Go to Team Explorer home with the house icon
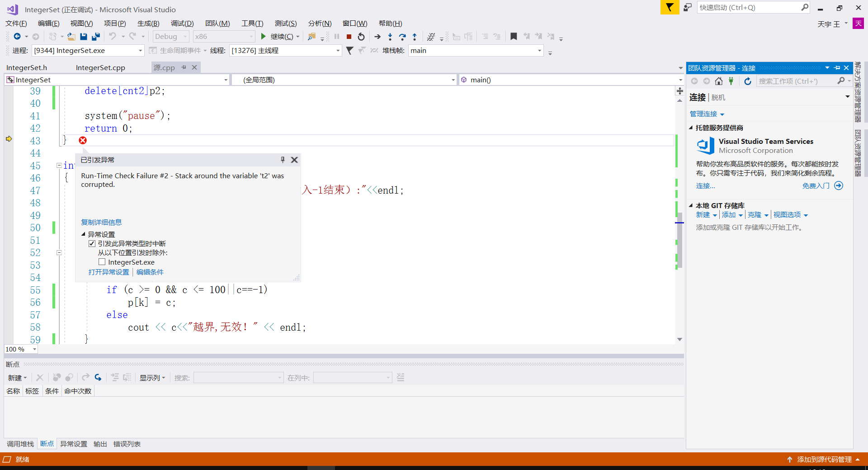The height and width of the screenshot is (470, 868). click(719, 81)
